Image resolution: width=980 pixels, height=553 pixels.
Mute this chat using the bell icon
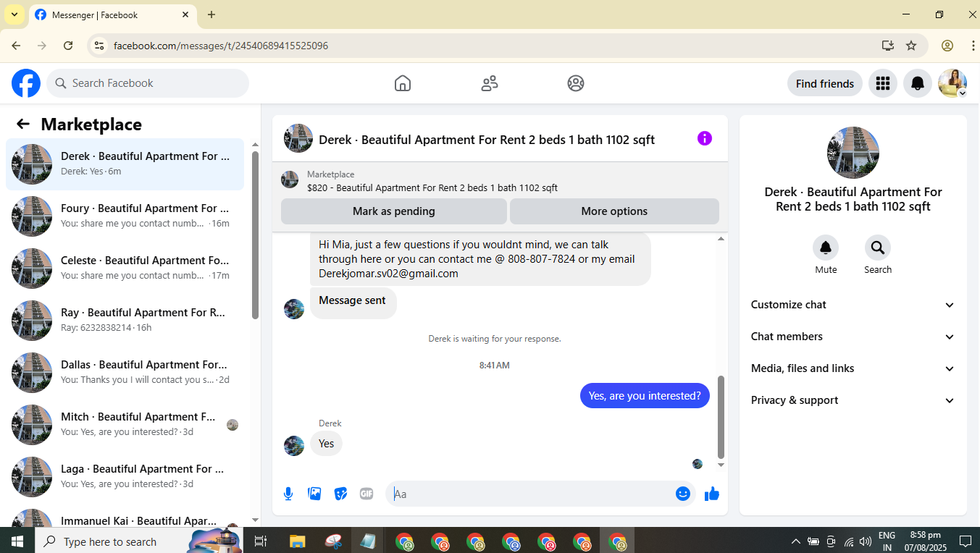pyautogui.click(x=826, y=248)
